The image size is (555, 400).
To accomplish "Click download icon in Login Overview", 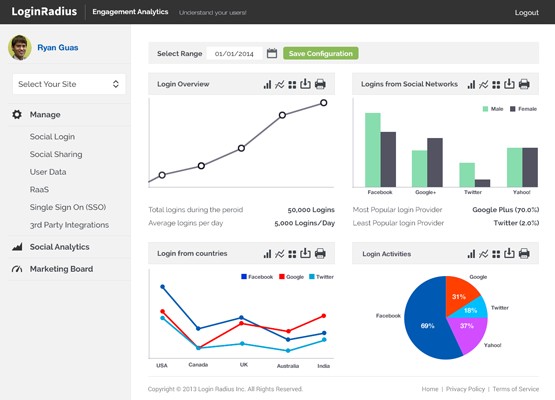I will tap(305, 84).
